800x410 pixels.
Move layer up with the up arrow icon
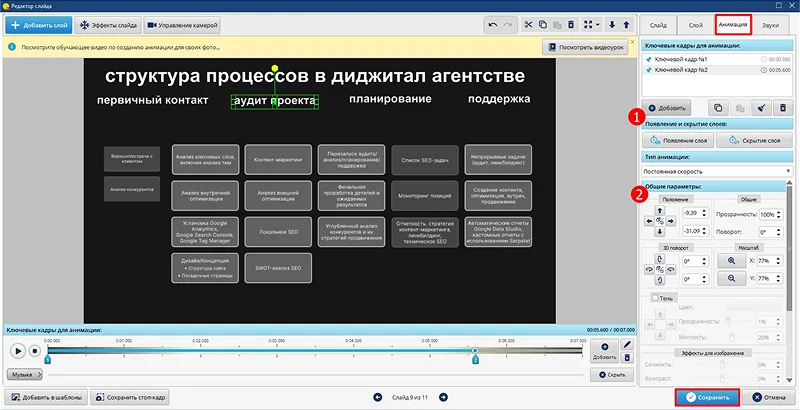627,25
